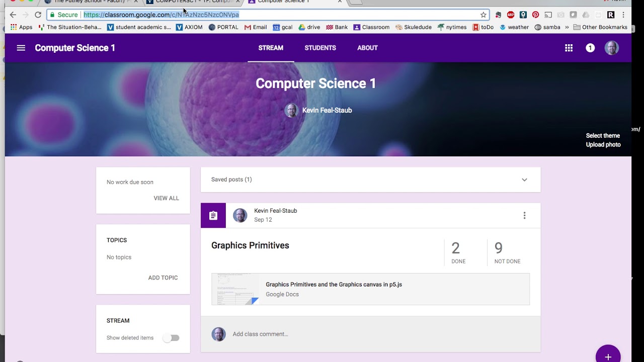Click the Computer Science 1 header title

click(x=75, y=48)
